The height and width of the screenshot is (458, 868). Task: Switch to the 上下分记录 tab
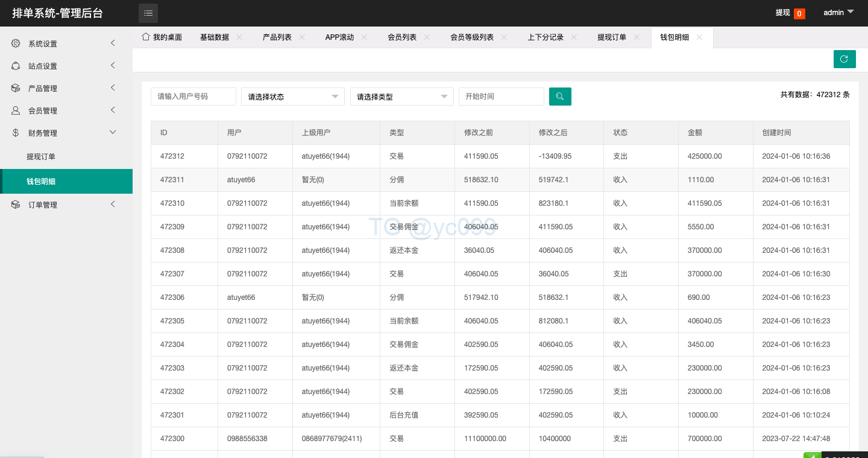click(x=545, y=37)
